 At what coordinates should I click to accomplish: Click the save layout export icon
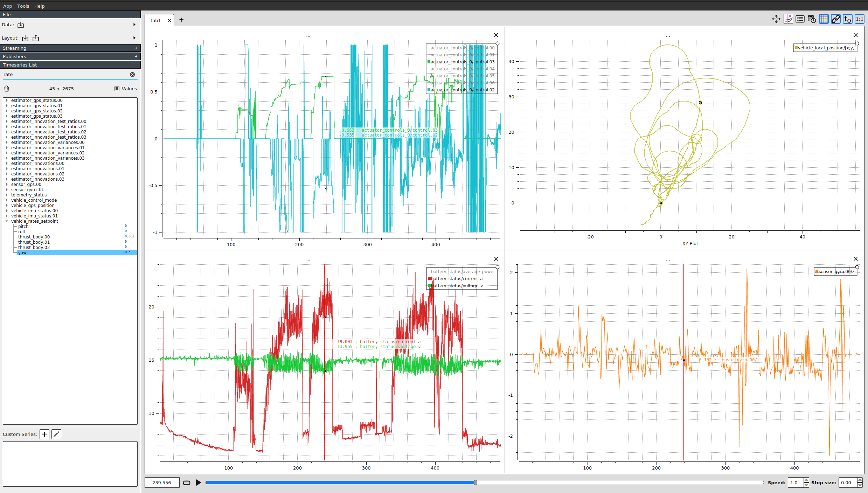[x=36, y=38]
